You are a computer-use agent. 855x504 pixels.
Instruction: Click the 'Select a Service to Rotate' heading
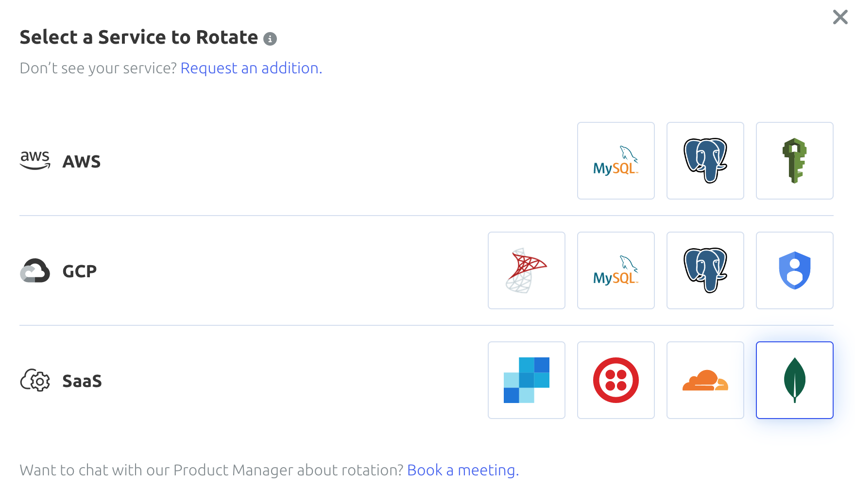click(138, 37)
